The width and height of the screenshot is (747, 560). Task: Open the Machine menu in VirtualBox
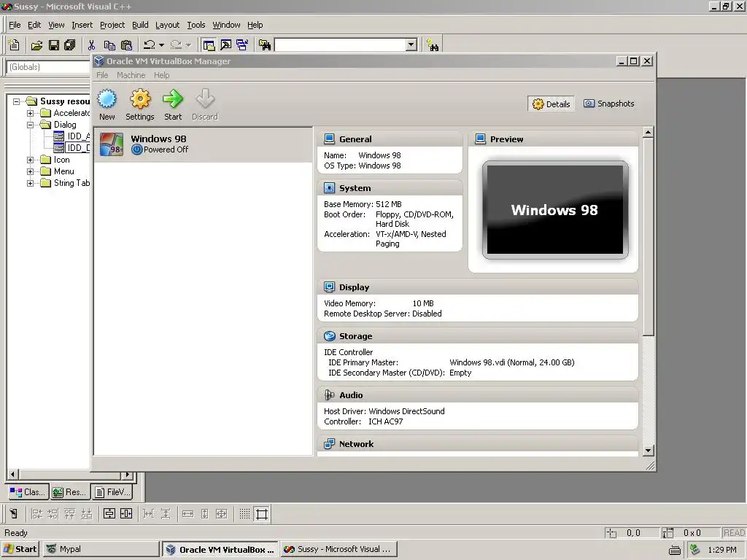coord(131,75)
